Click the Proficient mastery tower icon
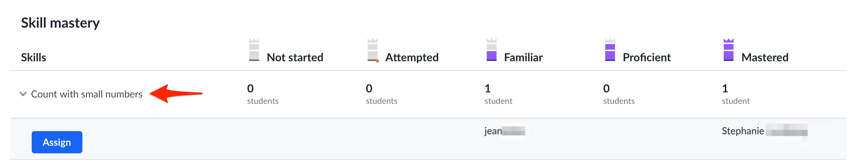 click(x=610, y=50)
